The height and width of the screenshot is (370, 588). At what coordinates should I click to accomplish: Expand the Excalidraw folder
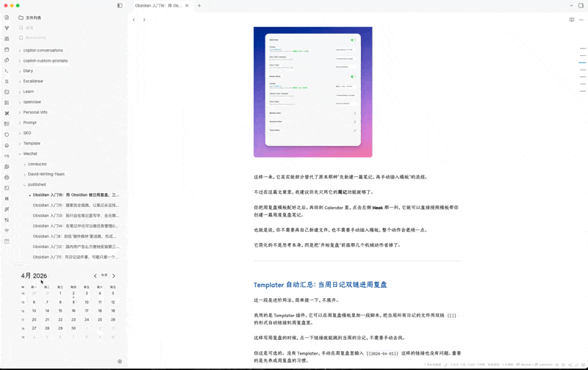click(x=33, y=81)
